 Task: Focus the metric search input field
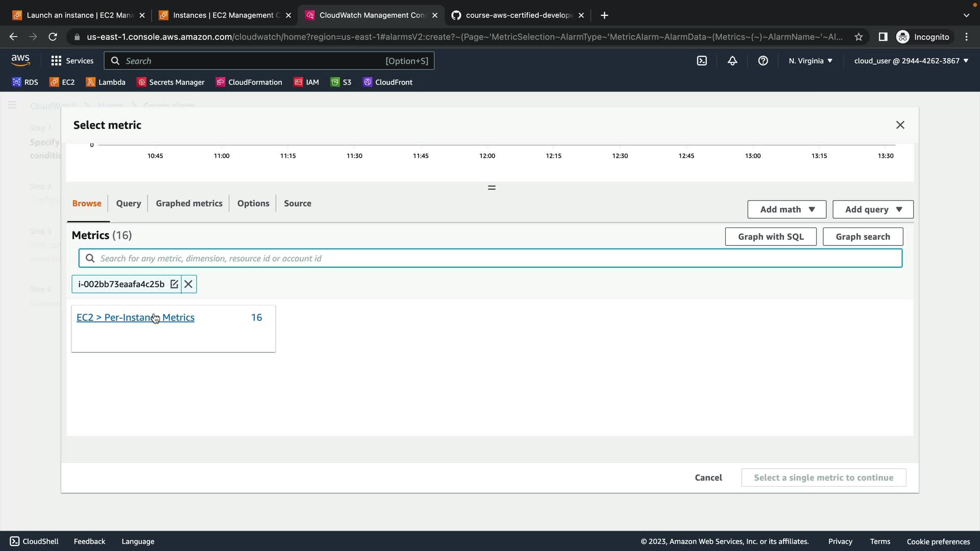pyautogui.click(x=490, y=258)
